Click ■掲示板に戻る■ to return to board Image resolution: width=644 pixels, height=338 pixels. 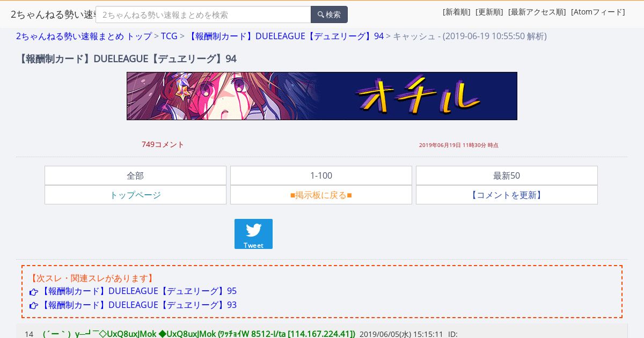pos(321,195)
